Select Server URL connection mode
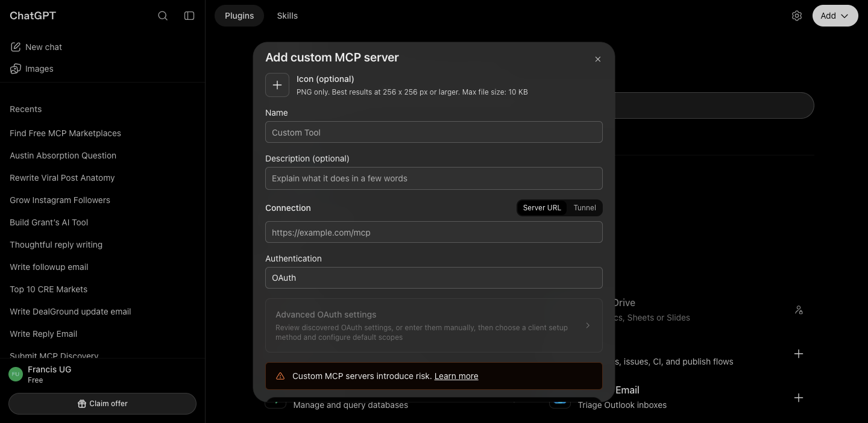Screen dimensions: 868x423 542,208
